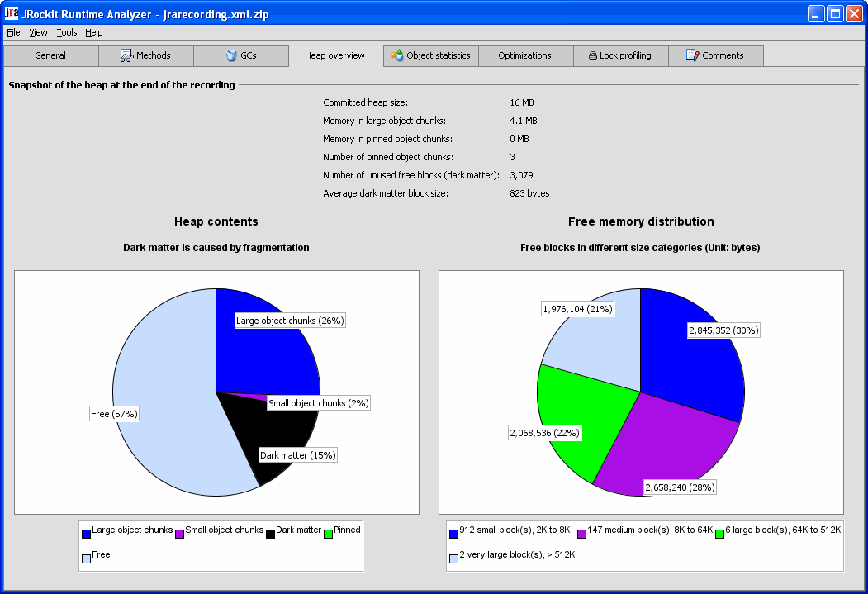Screen dimensions: 868x594
Task: Open the General tab
Action: point(50,55)
